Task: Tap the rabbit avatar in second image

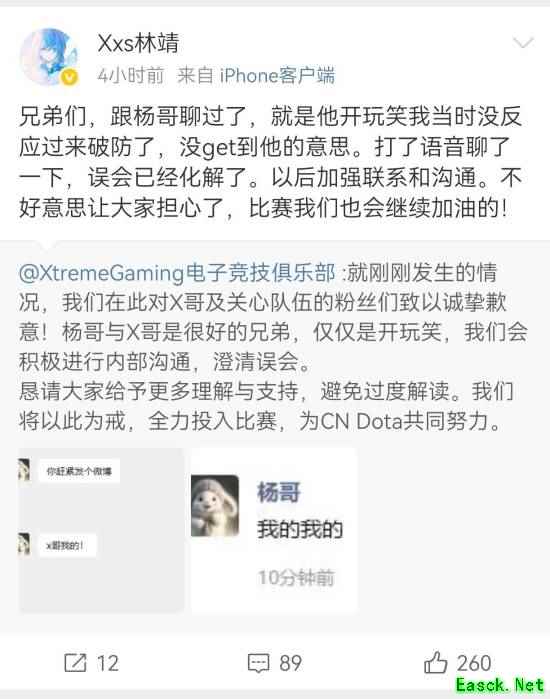Action: [x=215, y=506]
